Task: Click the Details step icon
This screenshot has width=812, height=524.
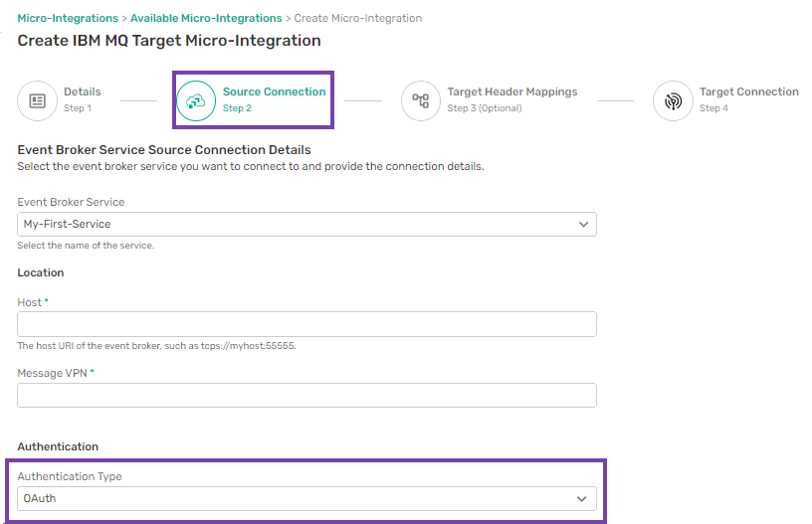Action: (37, 100)
